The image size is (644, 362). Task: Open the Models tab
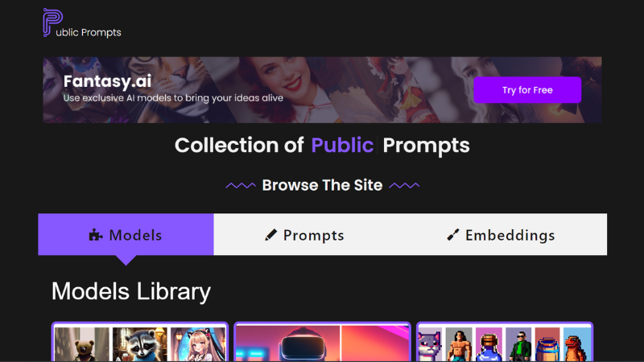126,234
